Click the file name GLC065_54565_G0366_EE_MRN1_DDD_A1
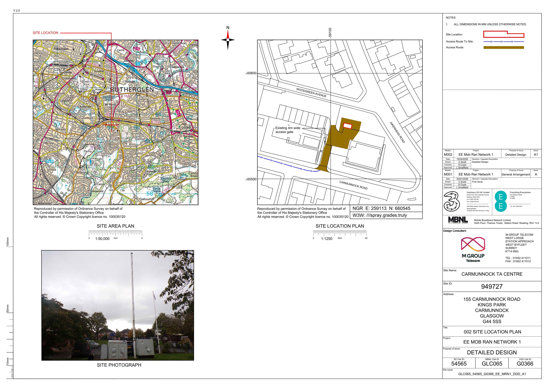Viewport: 555px width, 392px height. point(492,374)
